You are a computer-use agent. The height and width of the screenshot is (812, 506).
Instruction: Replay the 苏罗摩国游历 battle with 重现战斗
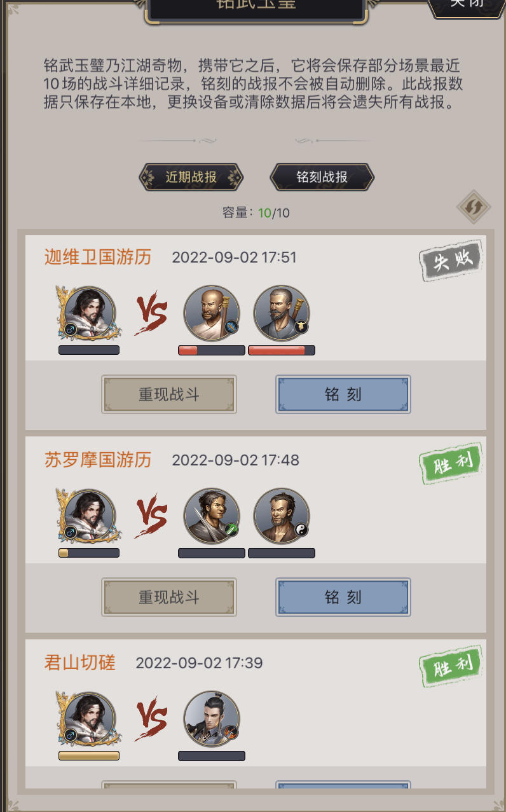tap(169, 597)
